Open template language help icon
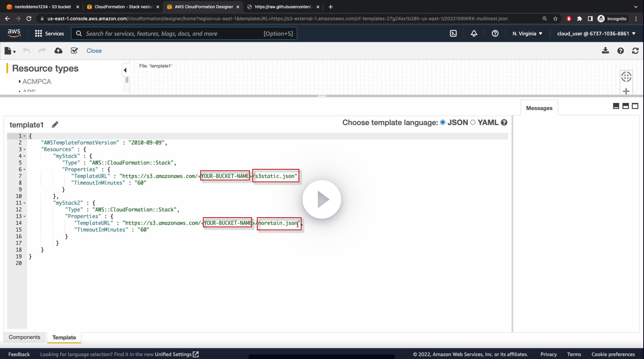The width and height of the screenshot is (644, 359). pyautogui.click(x=504, y=122)
